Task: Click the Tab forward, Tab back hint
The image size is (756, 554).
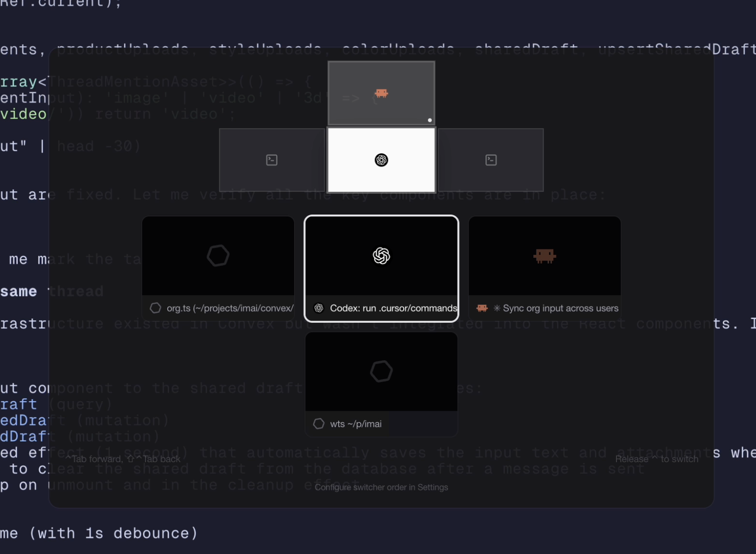Action: tap(123, 459)
